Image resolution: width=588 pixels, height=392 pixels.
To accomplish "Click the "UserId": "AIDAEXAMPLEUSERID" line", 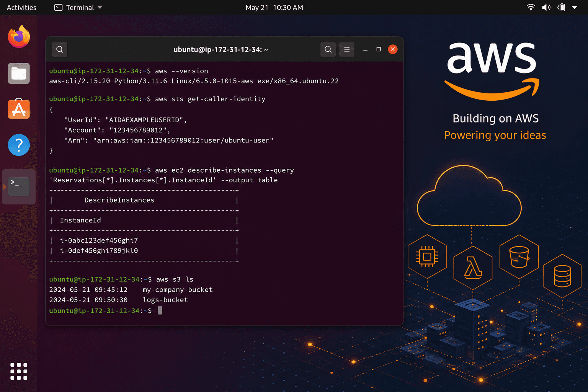I will pos(126,120).
